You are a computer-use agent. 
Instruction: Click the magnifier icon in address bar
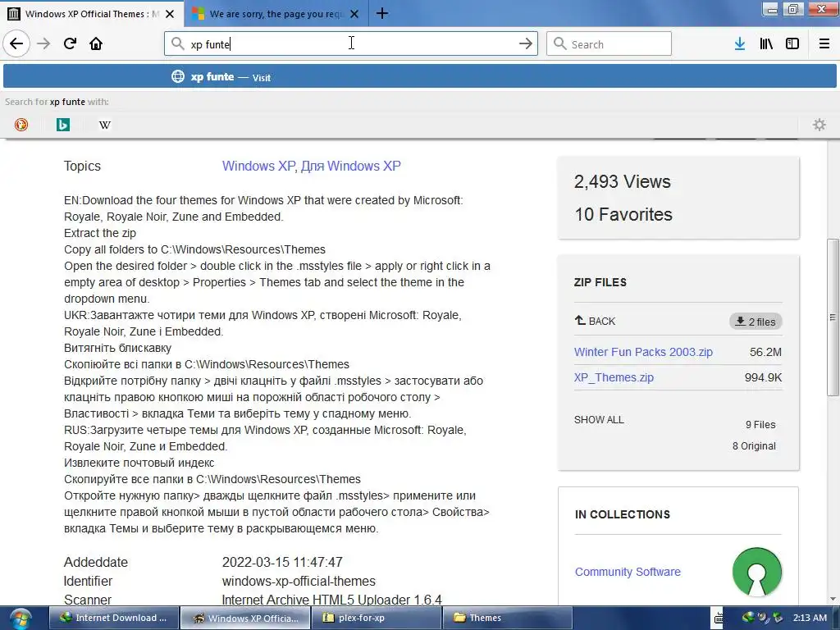coord(178,43)
